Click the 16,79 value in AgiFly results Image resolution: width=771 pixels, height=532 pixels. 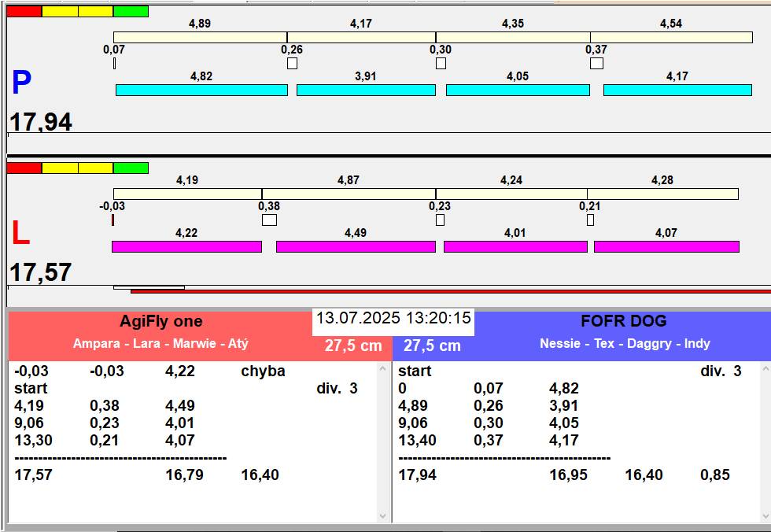coord(184,475)
